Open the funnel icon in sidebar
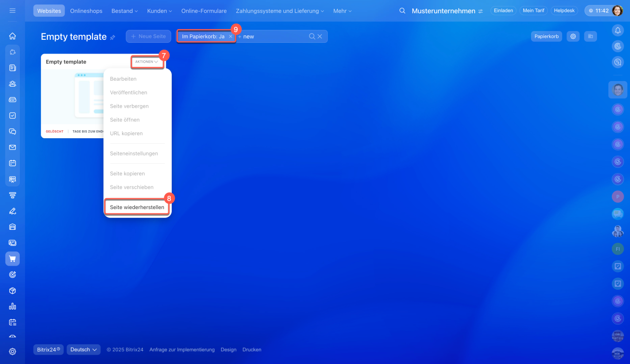 pos(12,195)
